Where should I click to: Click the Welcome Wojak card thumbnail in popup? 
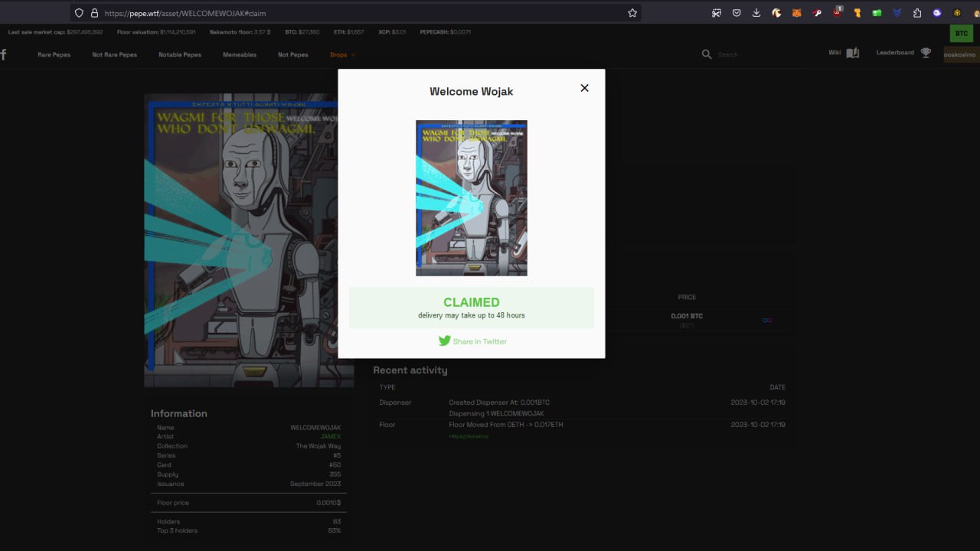click(x=472, y=198)
